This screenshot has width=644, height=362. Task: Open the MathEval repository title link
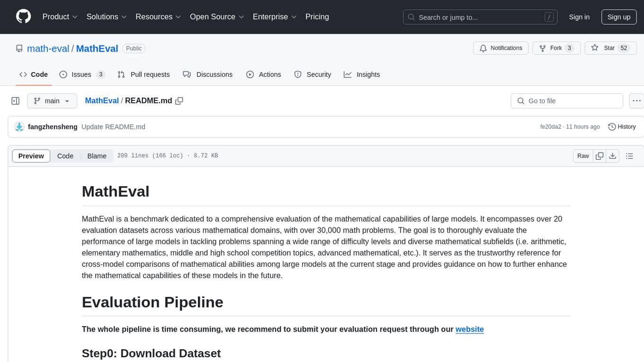click(x=97, y=48)
